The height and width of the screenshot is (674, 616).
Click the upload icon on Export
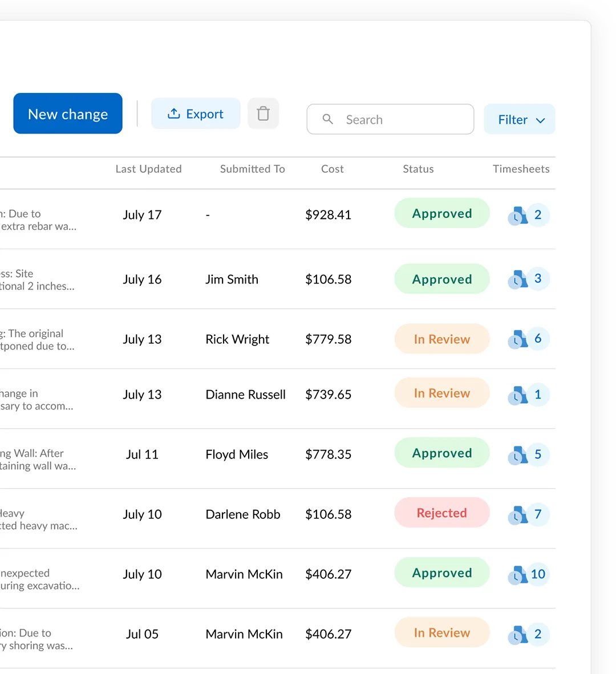pos(173,113)
